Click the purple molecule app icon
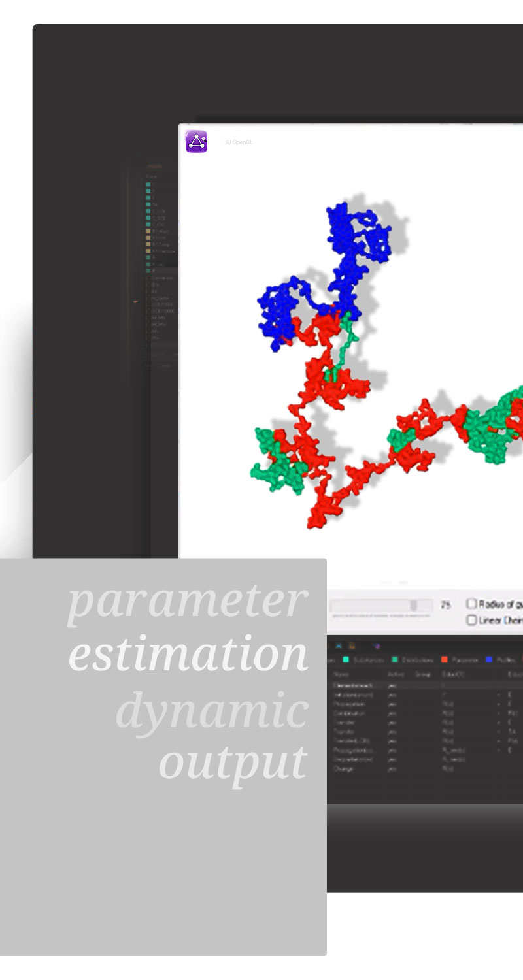 [x=196, y=141]
